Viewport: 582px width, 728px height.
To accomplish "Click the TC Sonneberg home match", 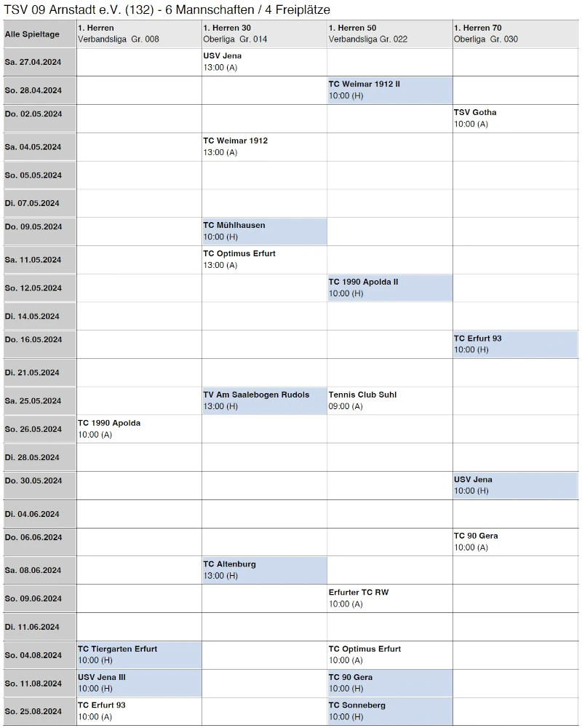I will (389, 711).
